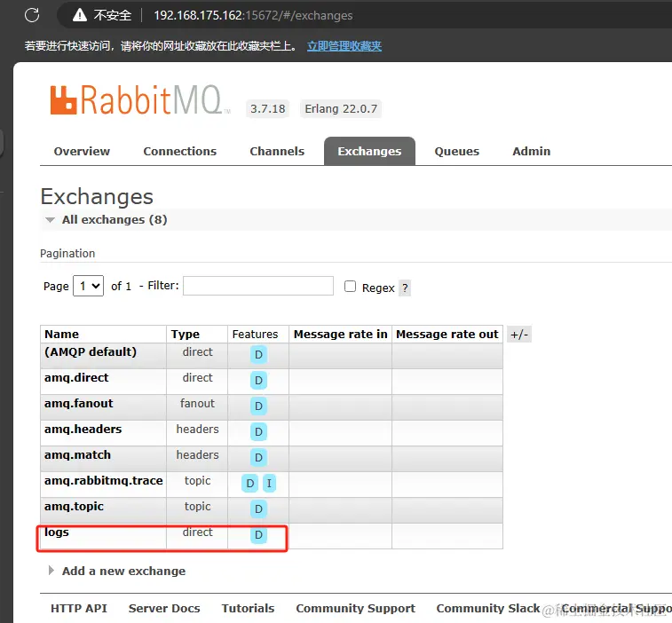Viewport: 672px width, 623px height.
Task: Switch to the Channels tab
Action: (x=277, y=151)
